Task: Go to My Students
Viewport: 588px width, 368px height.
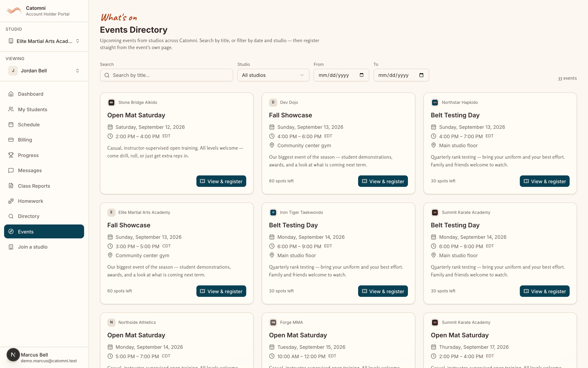Action: [x=44, y=109]
